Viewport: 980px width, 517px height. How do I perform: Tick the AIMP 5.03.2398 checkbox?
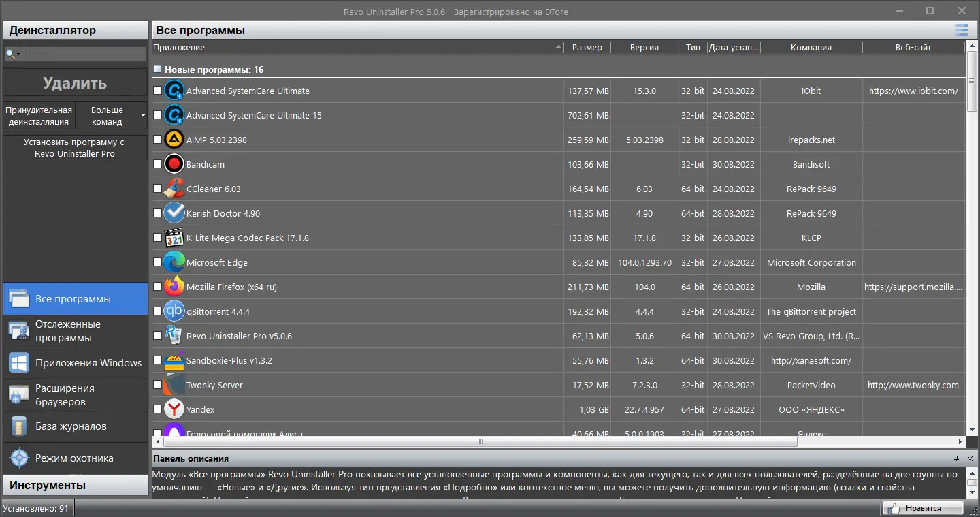[158, 139]
